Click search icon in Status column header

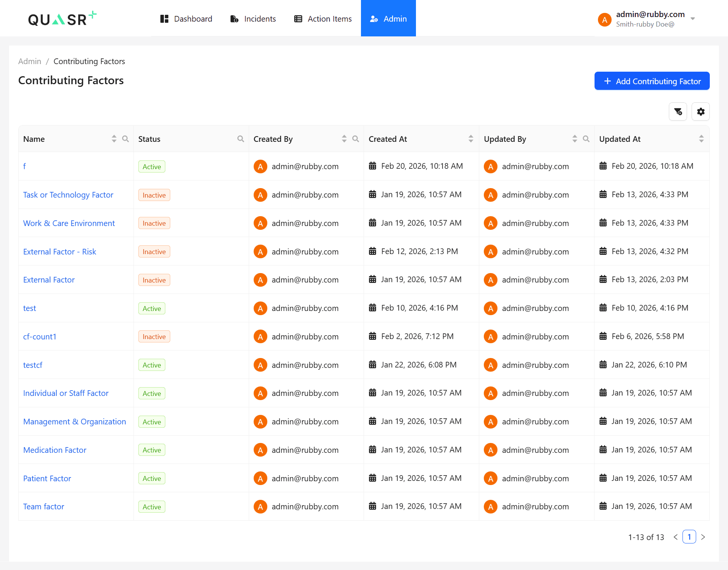coord(241,139)
